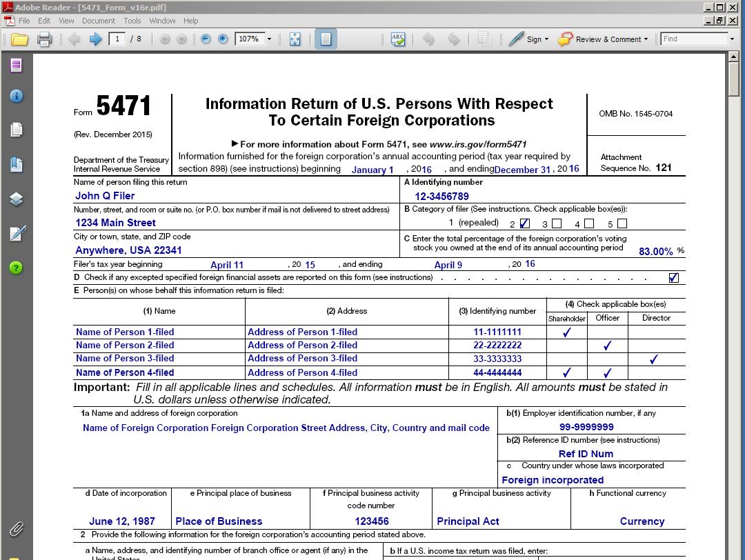This screenshot has width=745, height=560.
Task: Open the zoom level dropdown arrow
Action: pyautogui.click(x=270, y=39)
